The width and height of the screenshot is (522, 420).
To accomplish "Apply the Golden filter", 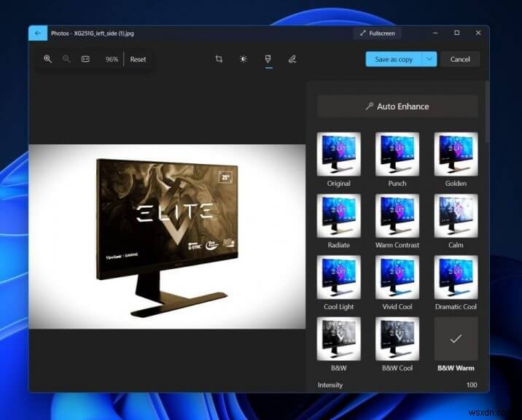I will coord(456,154).
